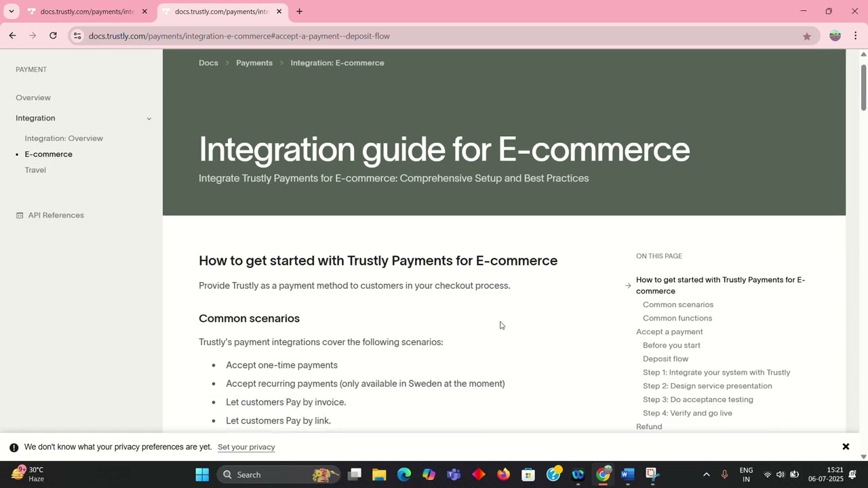This screenshot has width=868, height=488.
Task: Open File Explorer from taskbar
Action: coord(379,474)
